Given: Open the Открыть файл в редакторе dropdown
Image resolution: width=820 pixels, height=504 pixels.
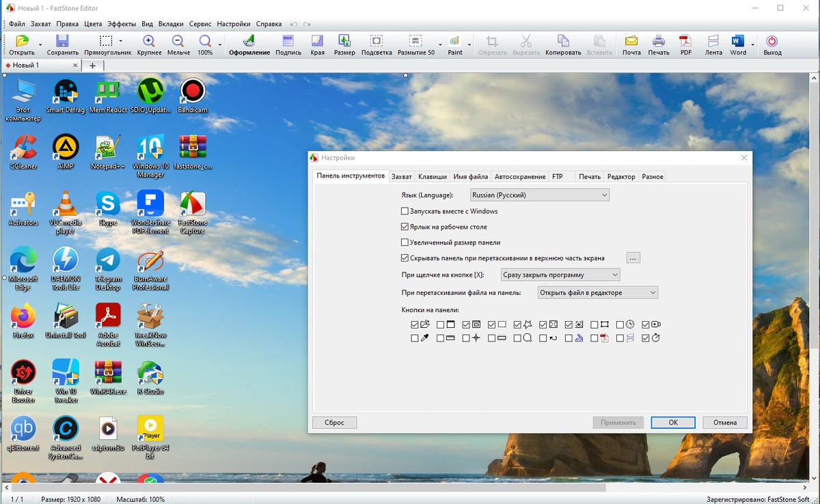Looking at the screenshot, I should point(597,293).
